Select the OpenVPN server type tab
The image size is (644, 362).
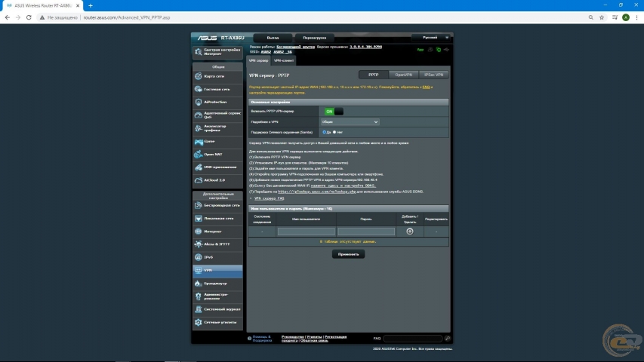coord(403,75)
